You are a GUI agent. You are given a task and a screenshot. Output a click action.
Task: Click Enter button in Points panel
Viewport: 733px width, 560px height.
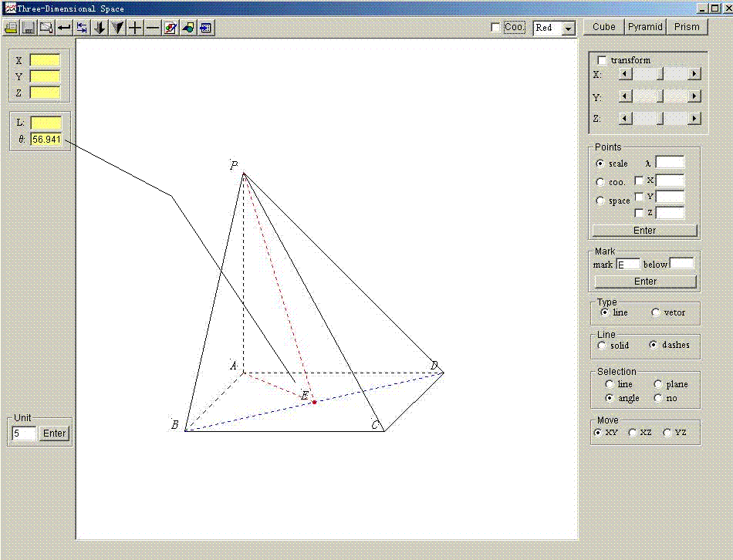pyautogui.click(x=644, y=231)
